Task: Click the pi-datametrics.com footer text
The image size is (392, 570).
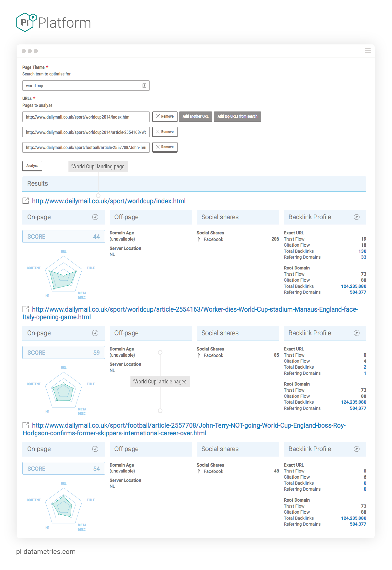Action: pos(46,552)
